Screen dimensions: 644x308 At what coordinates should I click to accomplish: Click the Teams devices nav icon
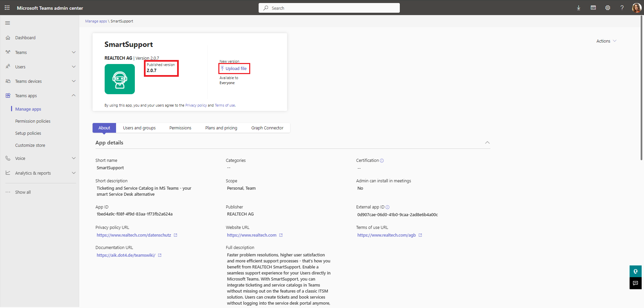(x=8, y=81)
